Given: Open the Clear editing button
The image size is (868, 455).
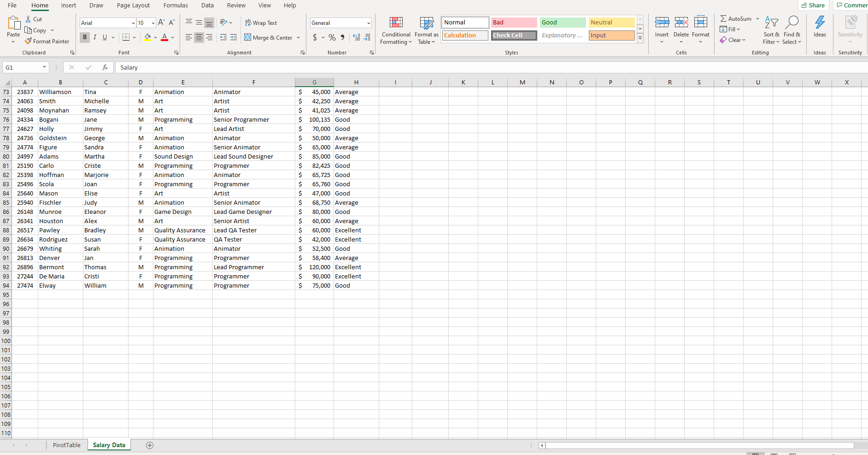Looking at the screenshot, I should pyautogui.click(x=733, y=40).
